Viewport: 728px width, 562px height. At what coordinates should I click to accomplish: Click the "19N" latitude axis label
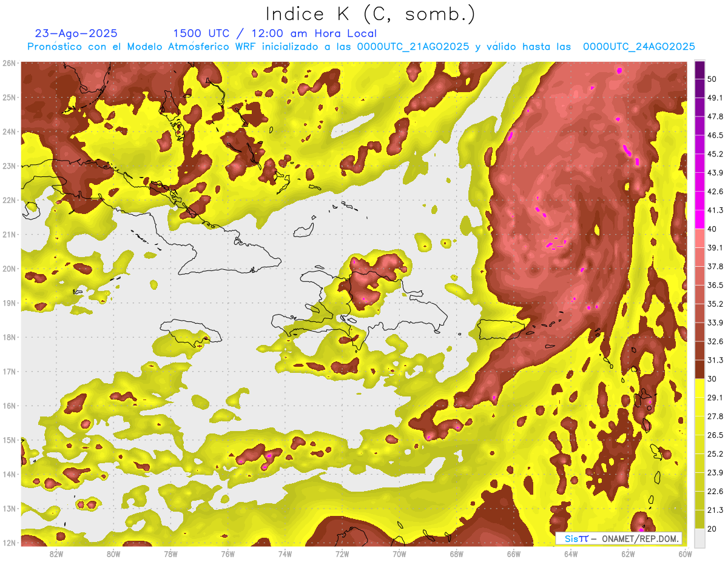pos(9,303)
